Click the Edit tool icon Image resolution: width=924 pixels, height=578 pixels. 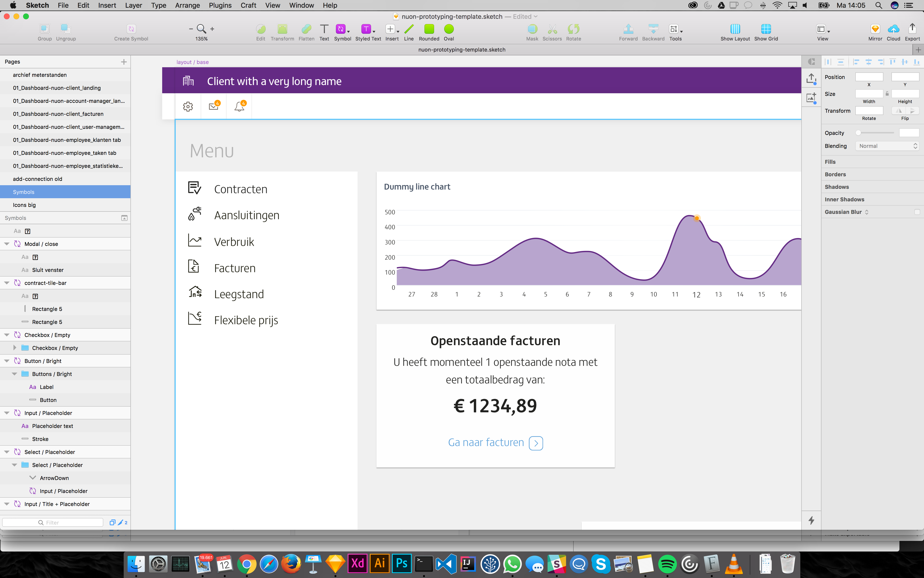(261, 29)
